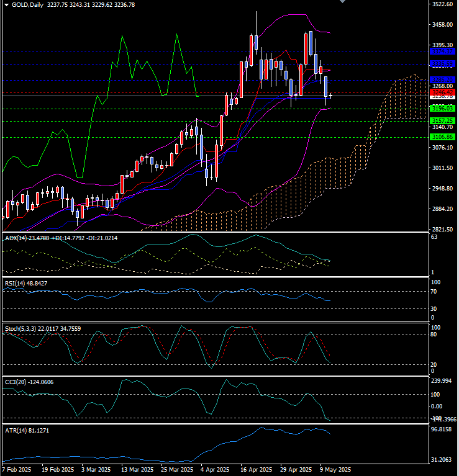Click the 25 Mar 2025 date label

(177, 470)
